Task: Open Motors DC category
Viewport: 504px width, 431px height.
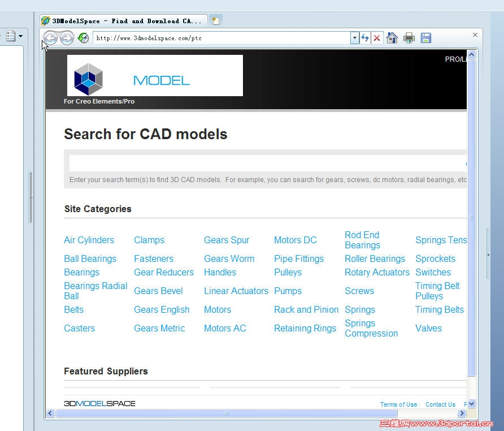Action: point(296,240)
